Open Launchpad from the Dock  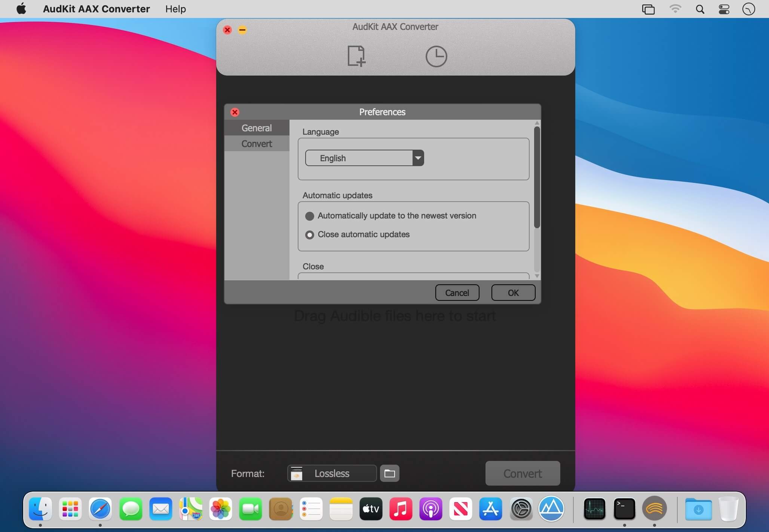[x=70, y=508]
